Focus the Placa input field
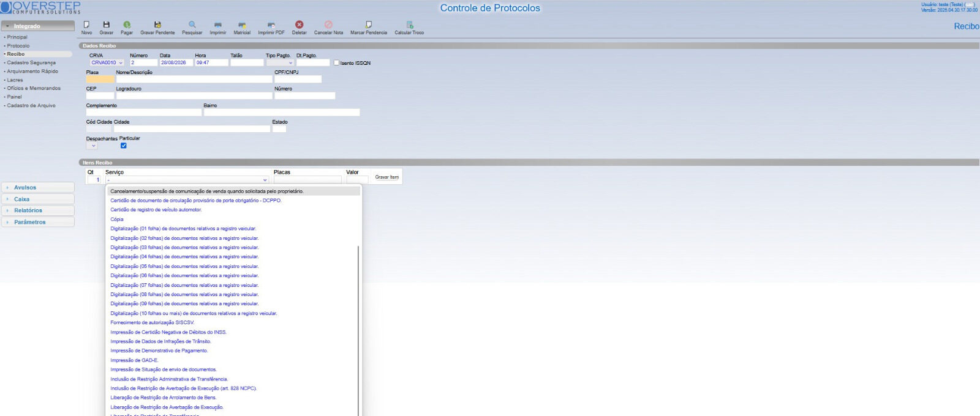This screenshot has height=416, width=980. coord(100,79)
